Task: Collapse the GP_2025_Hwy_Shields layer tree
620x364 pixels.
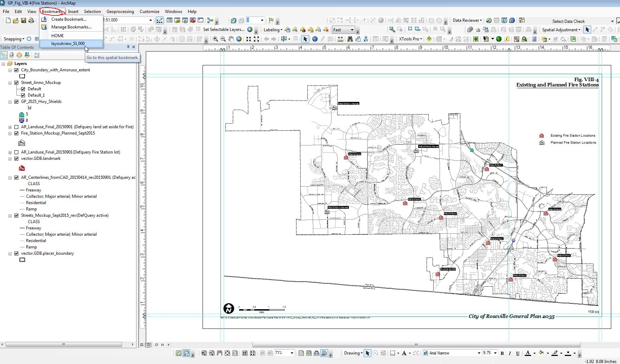Action: (x=10, y=102)
